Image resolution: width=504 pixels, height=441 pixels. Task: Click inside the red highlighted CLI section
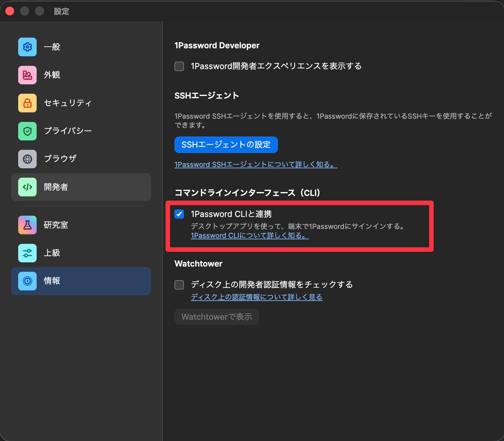tap(298, 226)
